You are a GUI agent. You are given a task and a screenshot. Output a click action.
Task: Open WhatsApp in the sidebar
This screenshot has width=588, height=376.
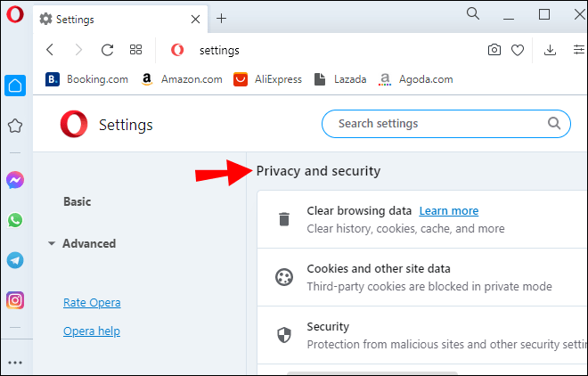coord(14,220)
